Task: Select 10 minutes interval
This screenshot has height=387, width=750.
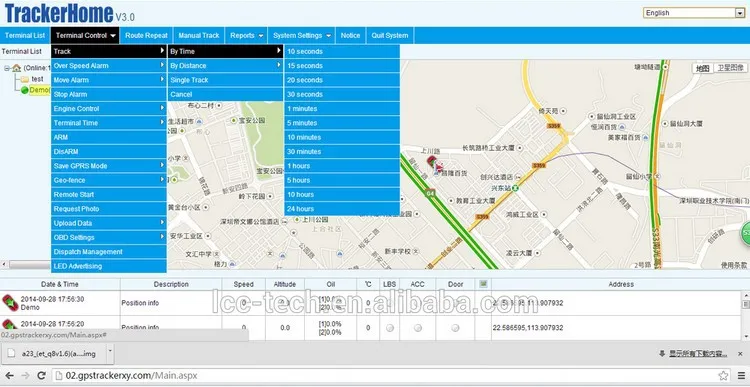Action: [342, 137]
